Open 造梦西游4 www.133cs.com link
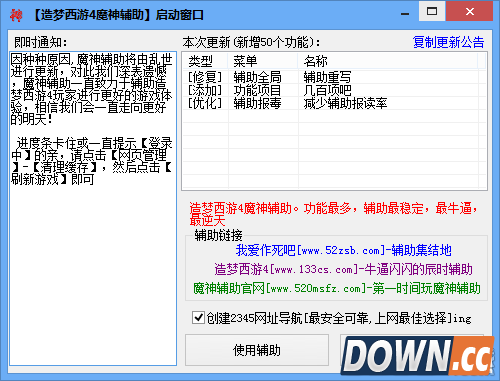Screen dimensions: 500x381 click(x=343, y=269)
